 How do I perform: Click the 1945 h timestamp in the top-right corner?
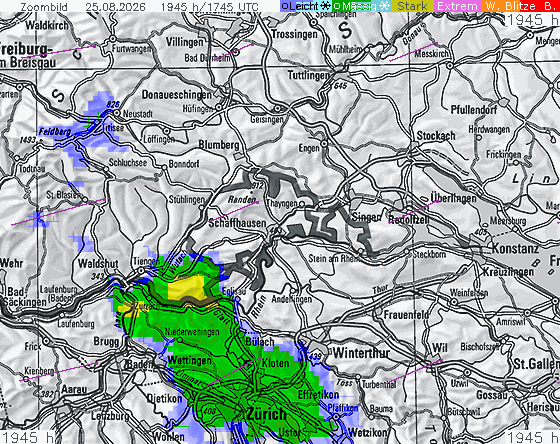point(532,20)
